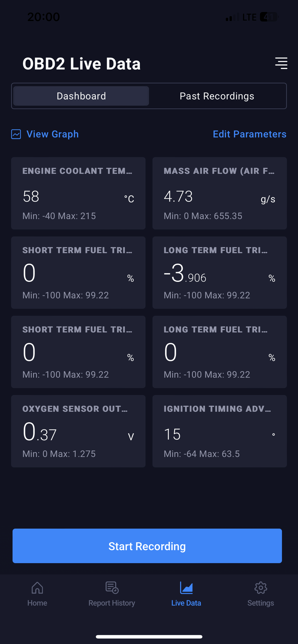Tap the battery status indicator
This screenshot has width=298, height=644.
click(269, 17)
